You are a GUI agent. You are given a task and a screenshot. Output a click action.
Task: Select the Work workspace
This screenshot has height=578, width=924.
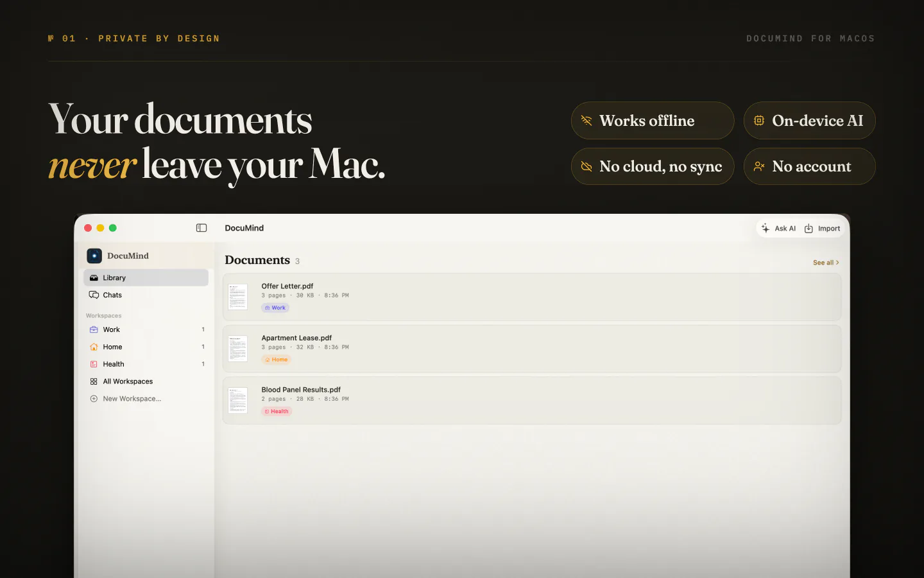click(146, 330)
